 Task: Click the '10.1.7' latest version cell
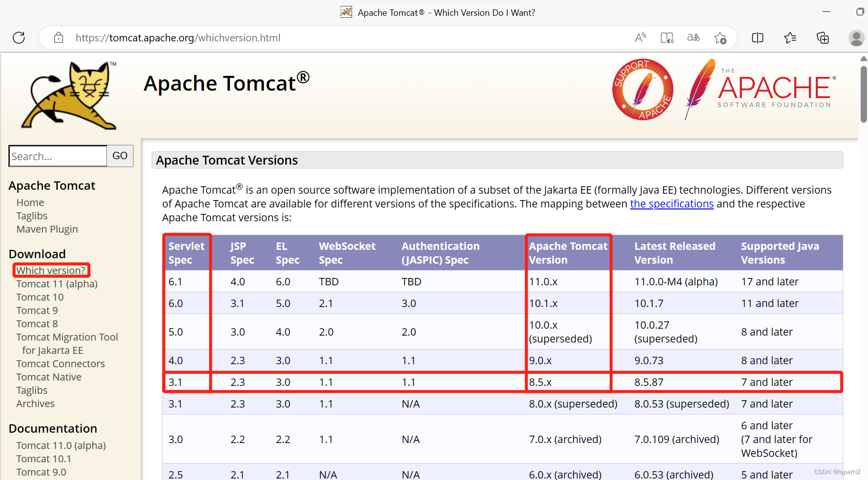(x=649, y=304)
